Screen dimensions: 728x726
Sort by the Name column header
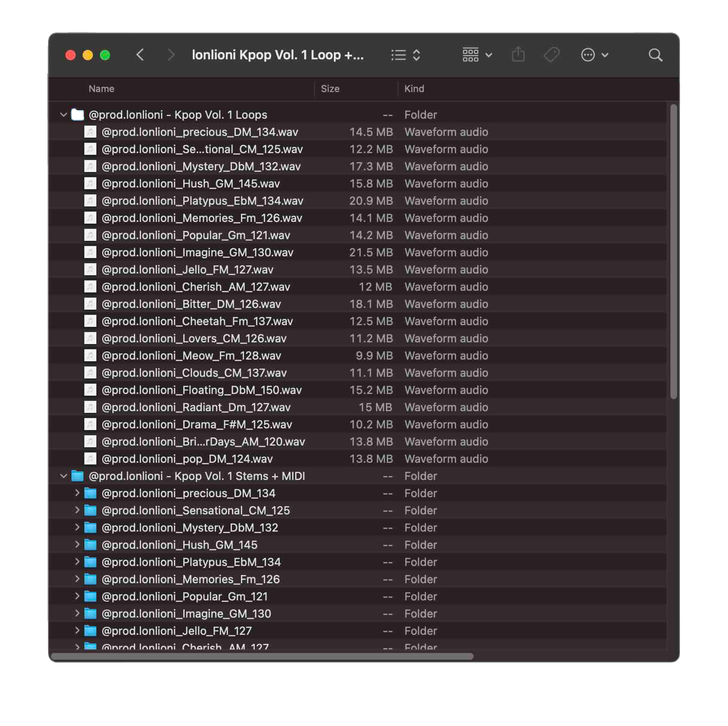coord(102,89)
